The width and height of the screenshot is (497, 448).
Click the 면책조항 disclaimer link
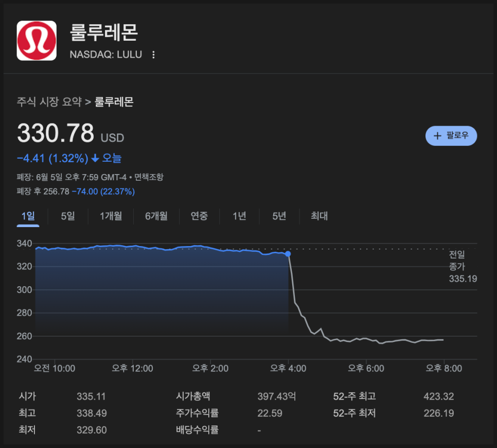tap(149, 177)
